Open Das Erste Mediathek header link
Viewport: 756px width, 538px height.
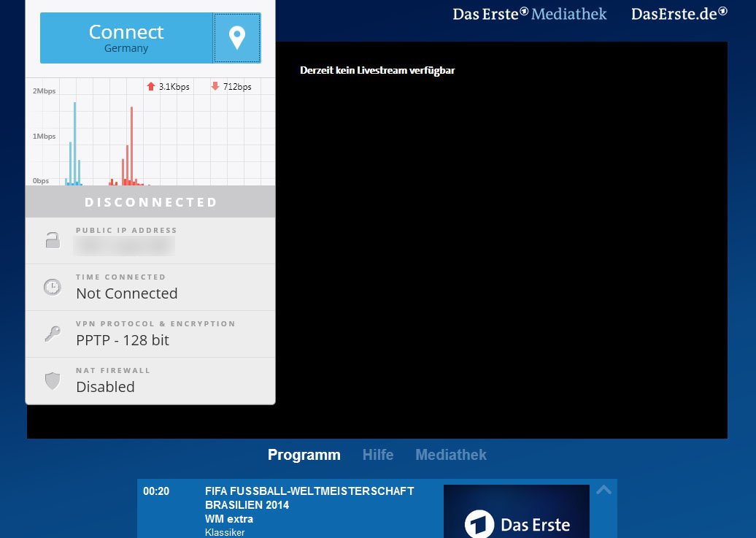click(529, 14)
